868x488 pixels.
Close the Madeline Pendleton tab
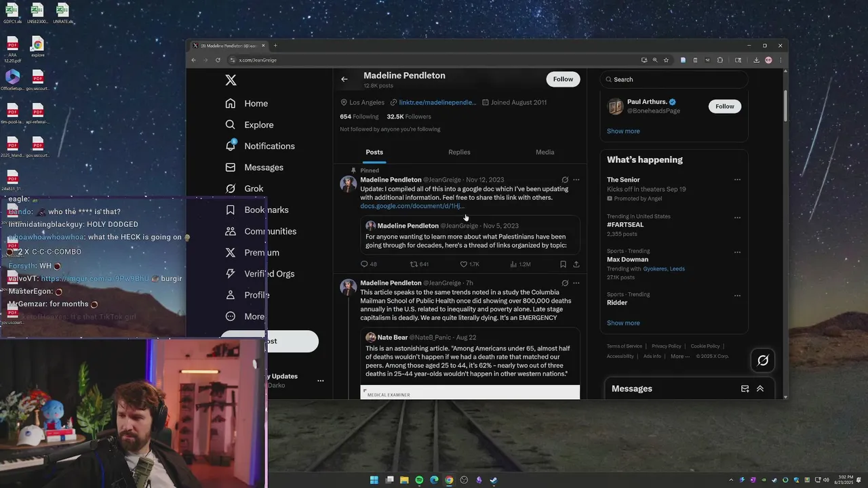pos(264,45)
